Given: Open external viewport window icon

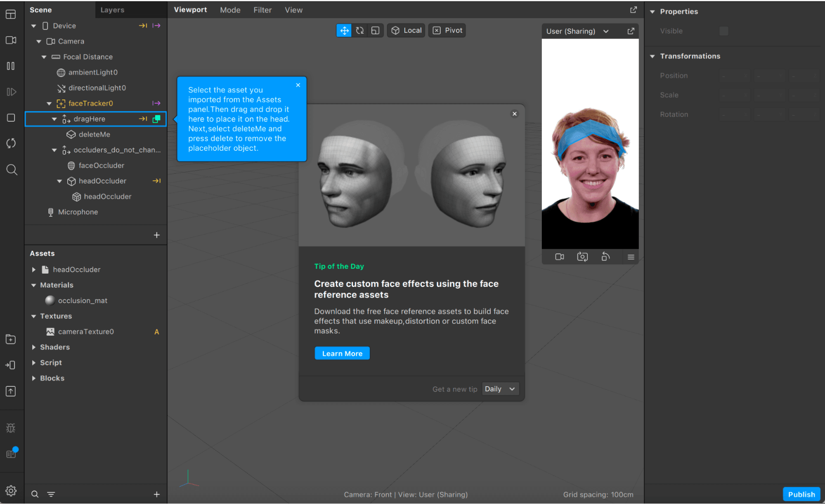Looking at the screenshot, I should (x=634, y=10).
